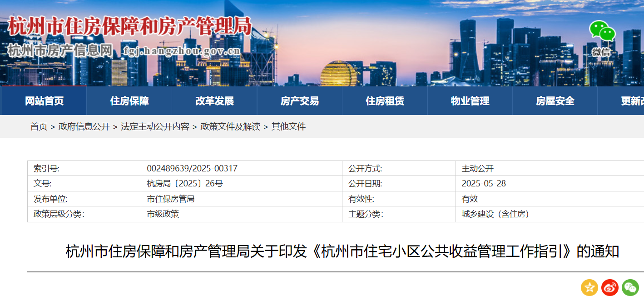This screenshot has width=644, height=296.
Task: Click the 首页 breadcrumb link
Action: [39, 127]
